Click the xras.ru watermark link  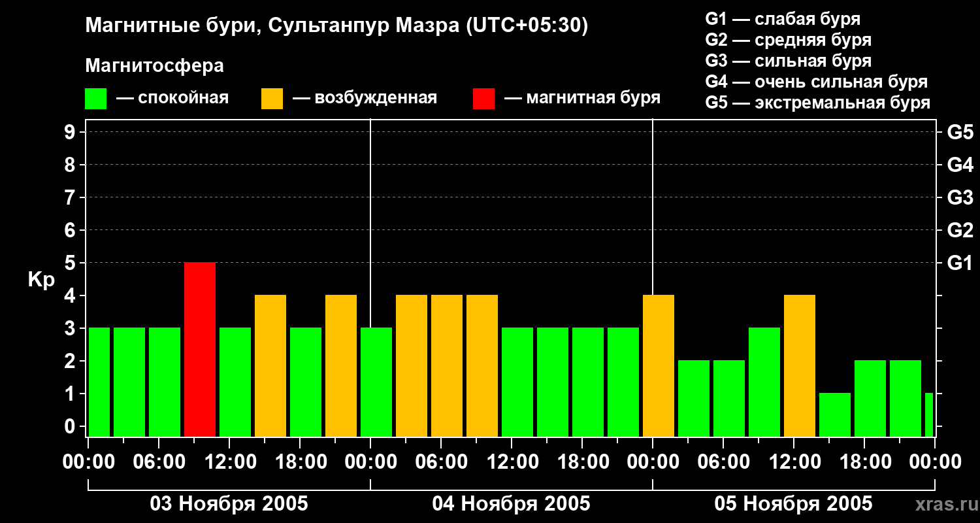tap(943, 504)
